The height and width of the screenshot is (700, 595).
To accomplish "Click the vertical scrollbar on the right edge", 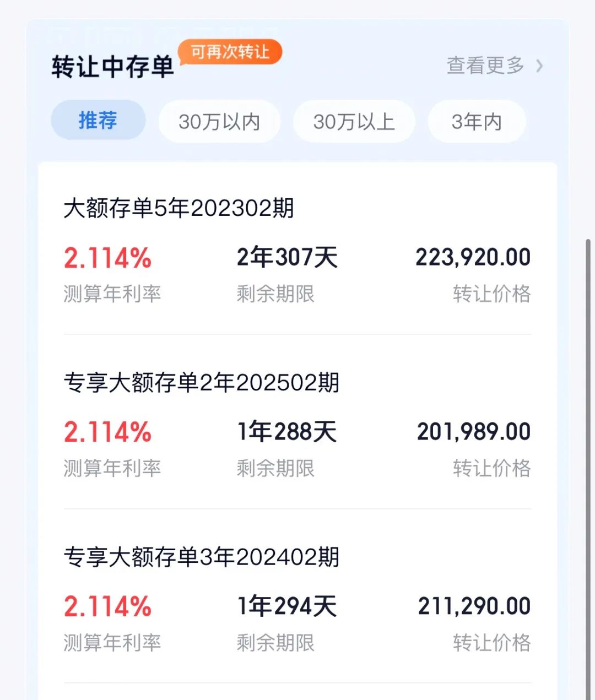I will click(588, 469).
